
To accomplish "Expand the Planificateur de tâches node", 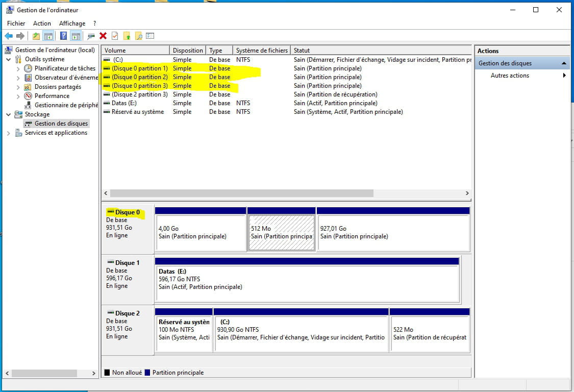I will (18, 68).
